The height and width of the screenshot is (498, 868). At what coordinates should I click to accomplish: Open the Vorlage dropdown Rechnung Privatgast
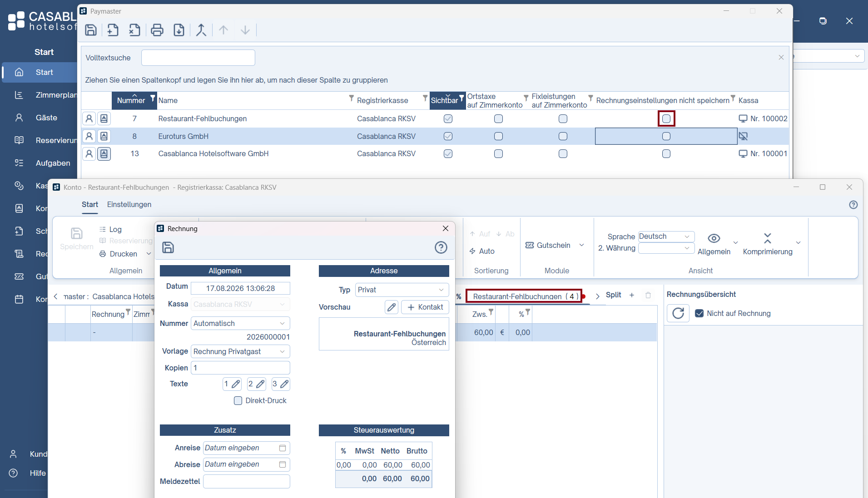[x=240, y=351]
